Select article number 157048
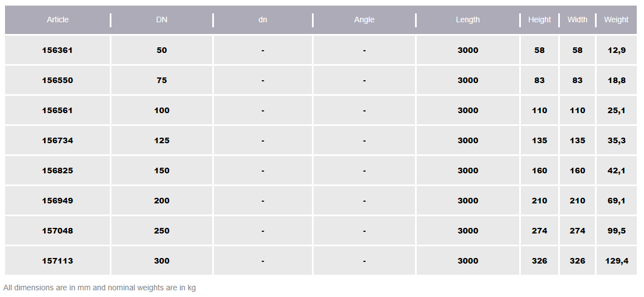 pos(57,231)
